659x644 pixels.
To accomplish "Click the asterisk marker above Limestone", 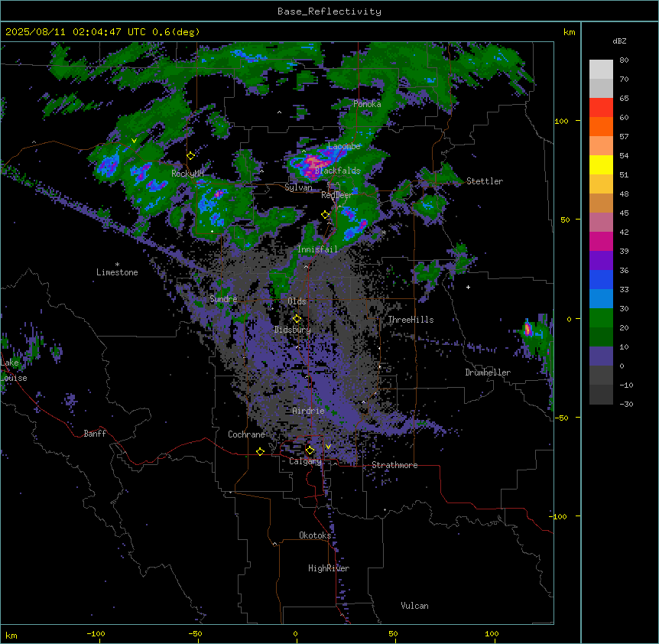I will click(117, 264).
